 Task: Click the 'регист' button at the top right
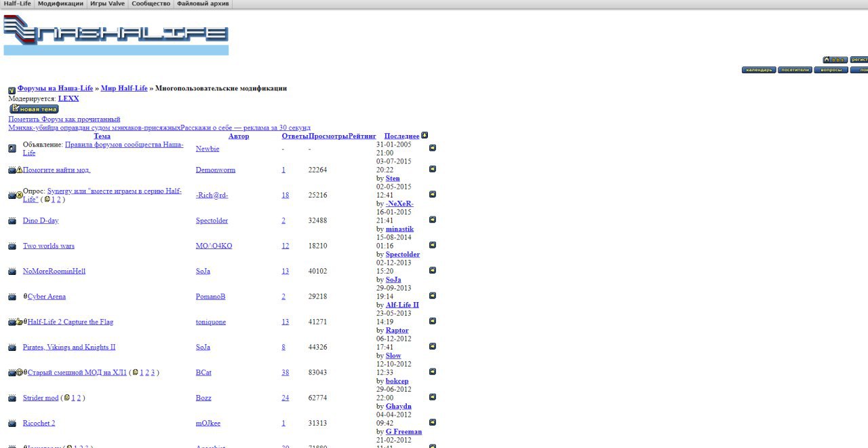click(x=859, y=60)
